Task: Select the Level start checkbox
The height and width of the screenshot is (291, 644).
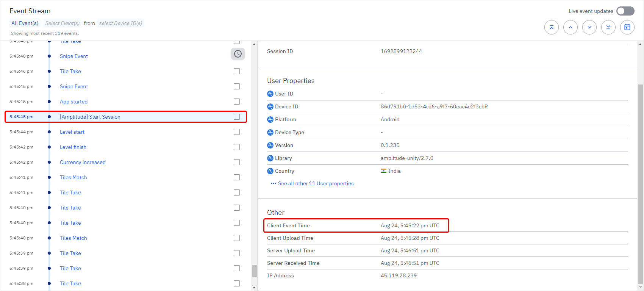Action: [x=237, y=132]
